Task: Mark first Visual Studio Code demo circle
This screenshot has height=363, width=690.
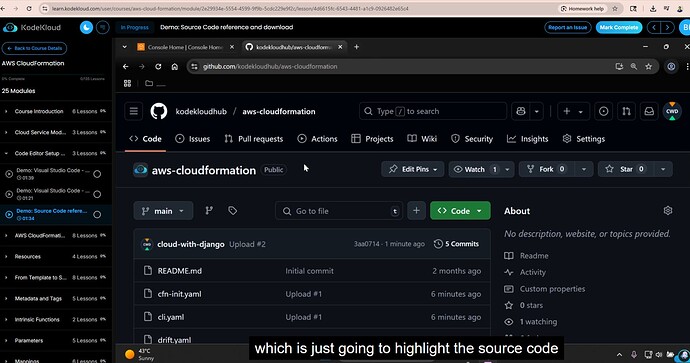Action: [97, 174]
